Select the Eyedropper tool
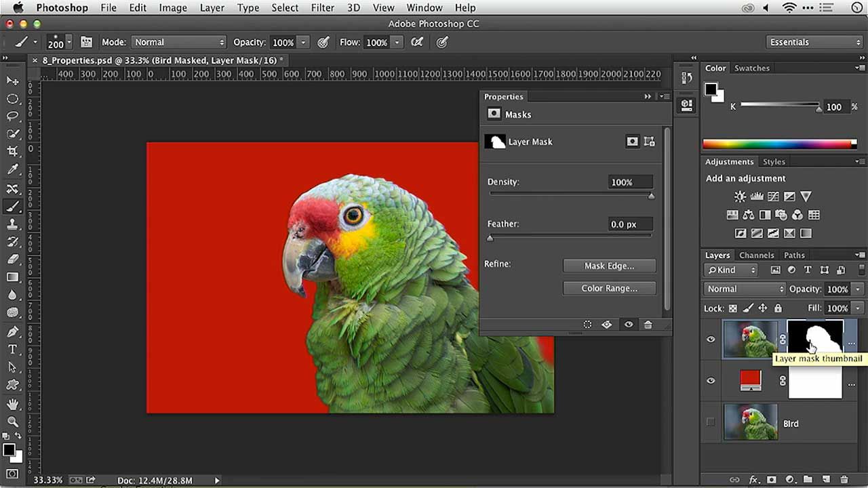Screen dimensions: 868x488 pos(13,170)
